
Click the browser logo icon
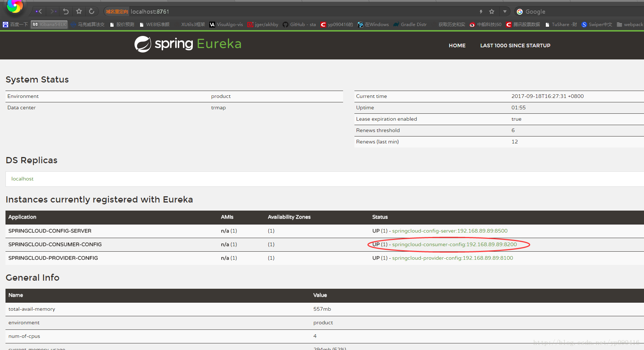pos(15,6)
